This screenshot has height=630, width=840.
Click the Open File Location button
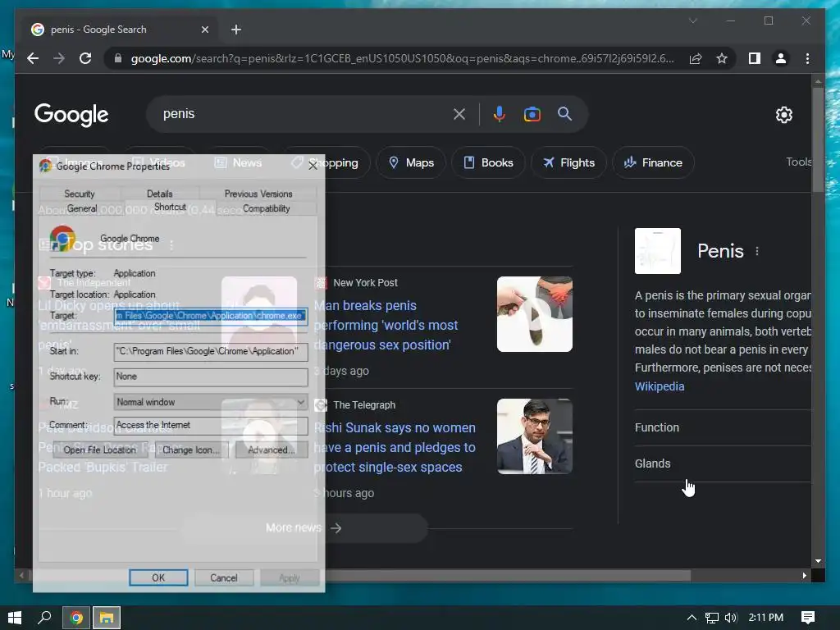coord(99,450)
